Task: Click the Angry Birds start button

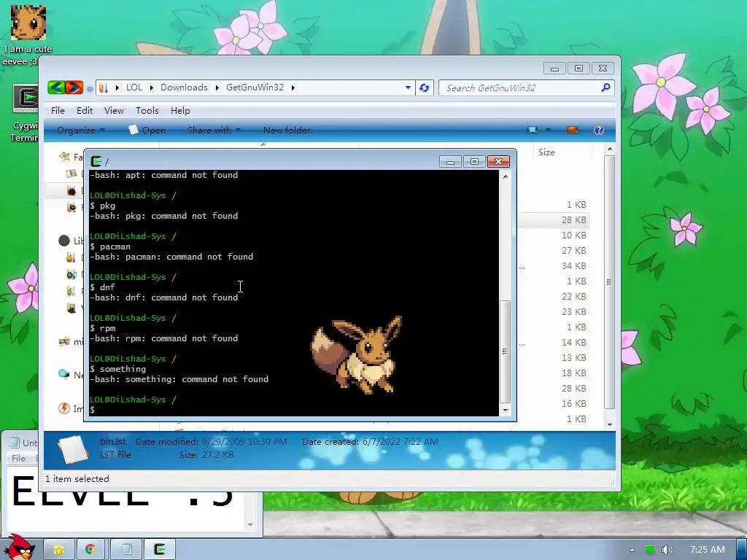Action: pos(19,548)
